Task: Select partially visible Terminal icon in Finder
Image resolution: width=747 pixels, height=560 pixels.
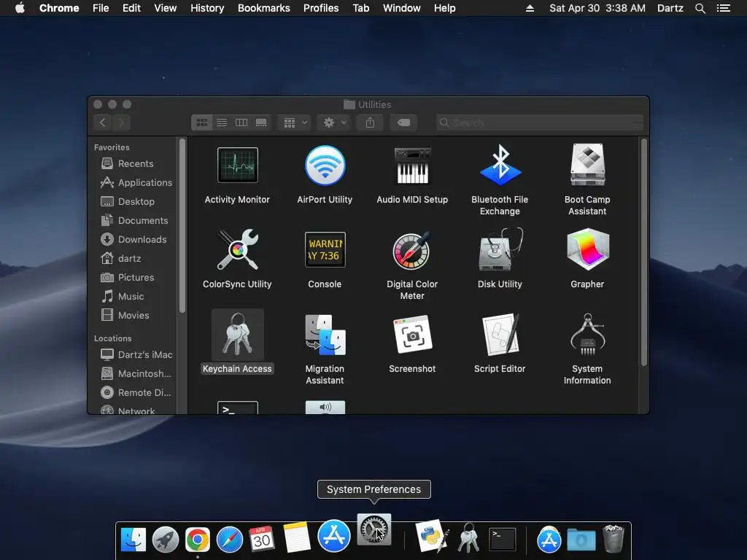Action: coord(237,408)
